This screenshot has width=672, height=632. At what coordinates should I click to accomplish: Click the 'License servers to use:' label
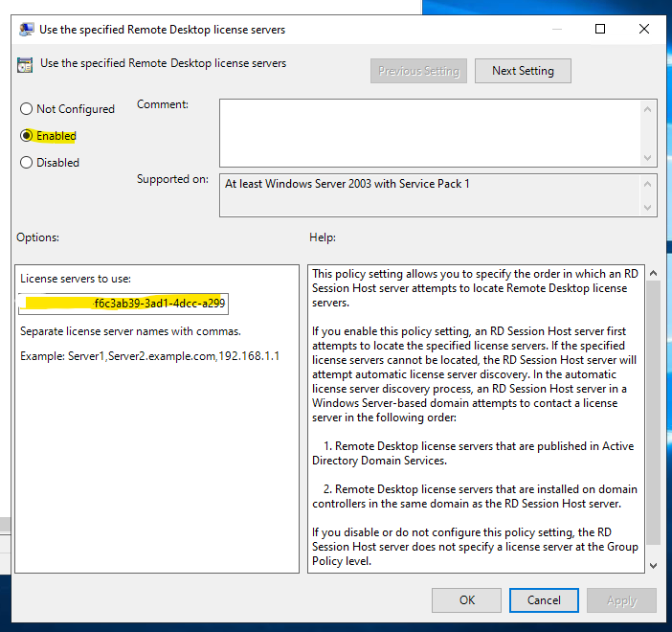pyautogui.click(x=76, y=279)
